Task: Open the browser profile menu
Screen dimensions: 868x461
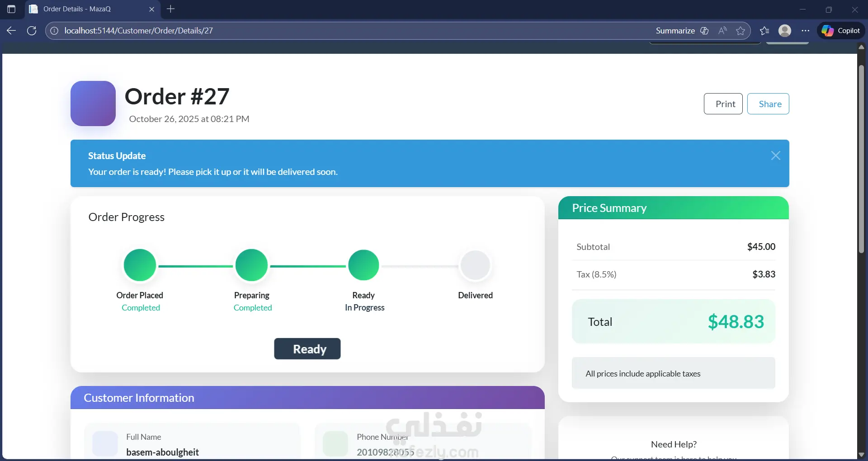Action: (x=785, y=31)
